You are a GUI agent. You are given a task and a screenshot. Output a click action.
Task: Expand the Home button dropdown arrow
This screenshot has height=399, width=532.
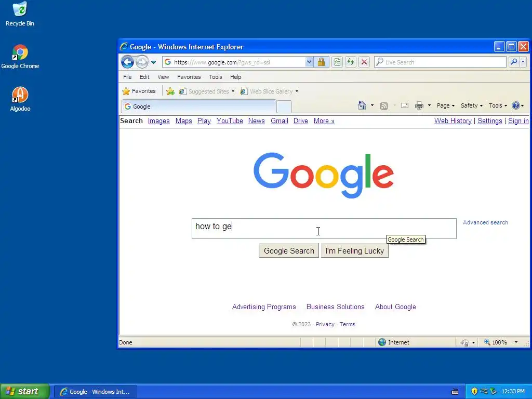(x=372, y=105)
